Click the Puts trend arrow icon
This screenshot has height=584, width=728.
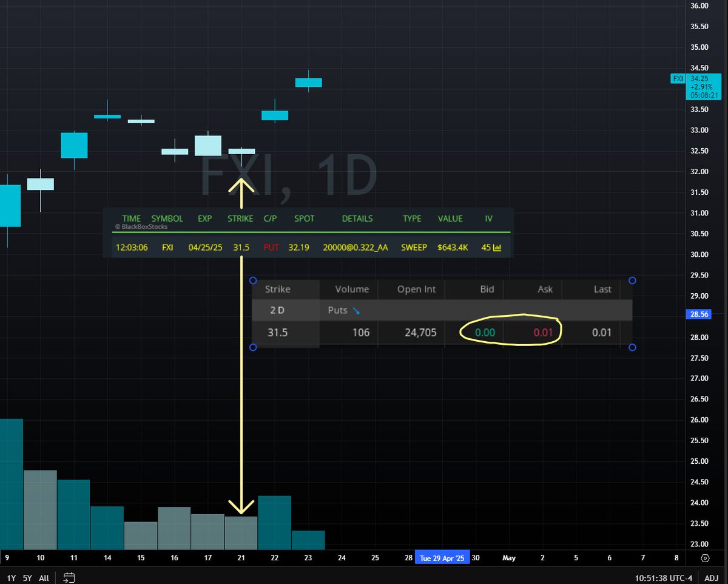[x=356, y=311]
